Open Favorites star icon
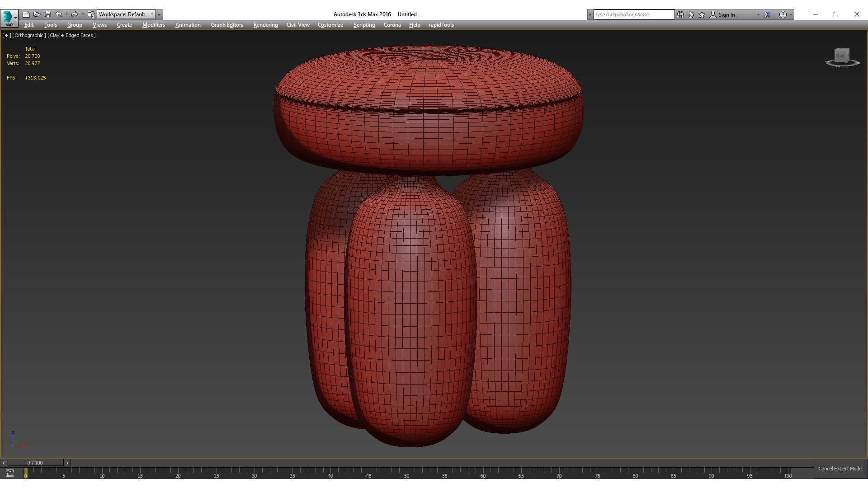This screenshot has height=488, width=868. 702,14
